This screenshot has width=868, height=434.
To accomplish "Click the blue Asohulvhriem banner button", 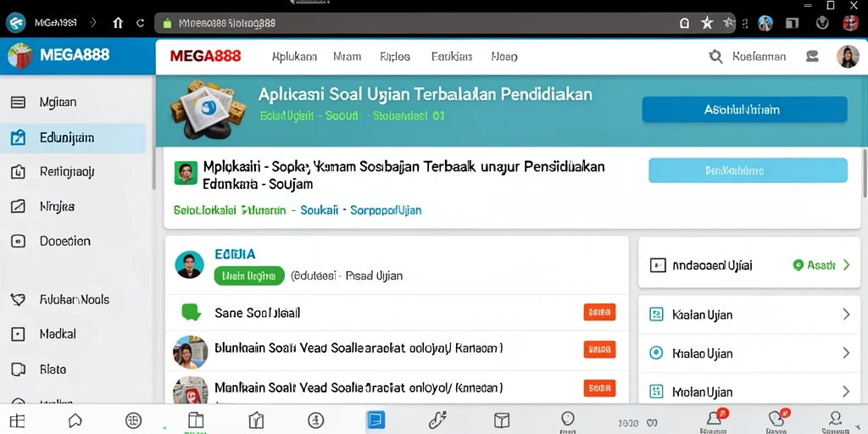I will click(744, 109).
